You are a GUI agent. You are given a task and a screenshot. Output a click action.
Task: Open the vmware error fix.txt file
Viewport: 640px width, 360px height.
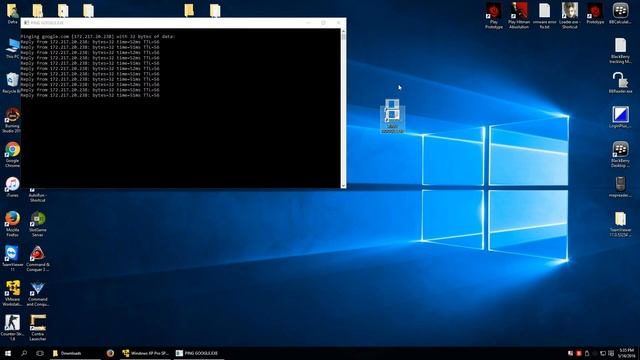tap(544, 16)
